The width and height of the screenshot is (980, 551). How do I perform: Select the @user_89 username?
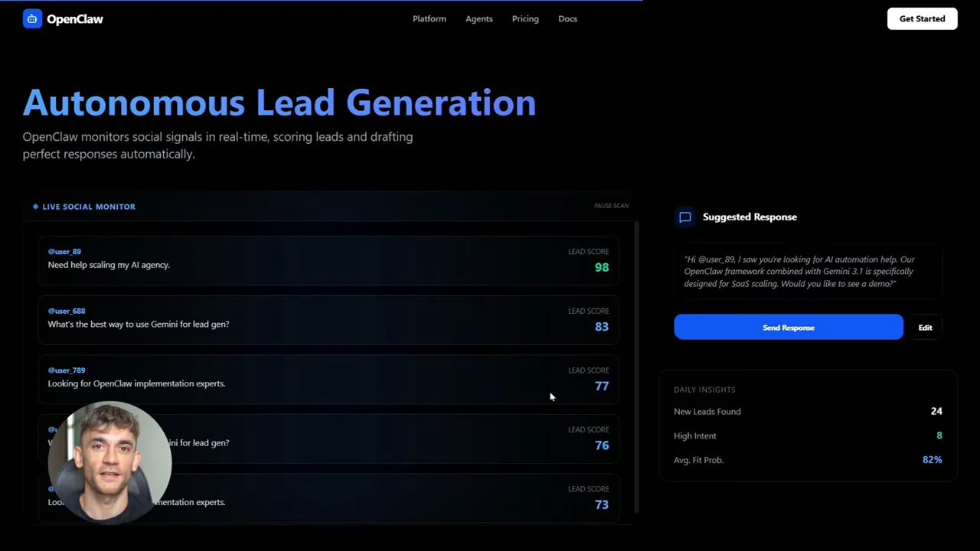pos(64,251)
